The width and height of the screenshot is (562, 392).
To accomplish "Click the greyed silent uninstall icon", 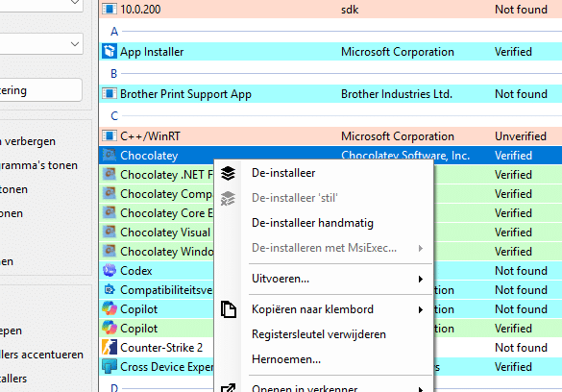I will tap(228, 199).
